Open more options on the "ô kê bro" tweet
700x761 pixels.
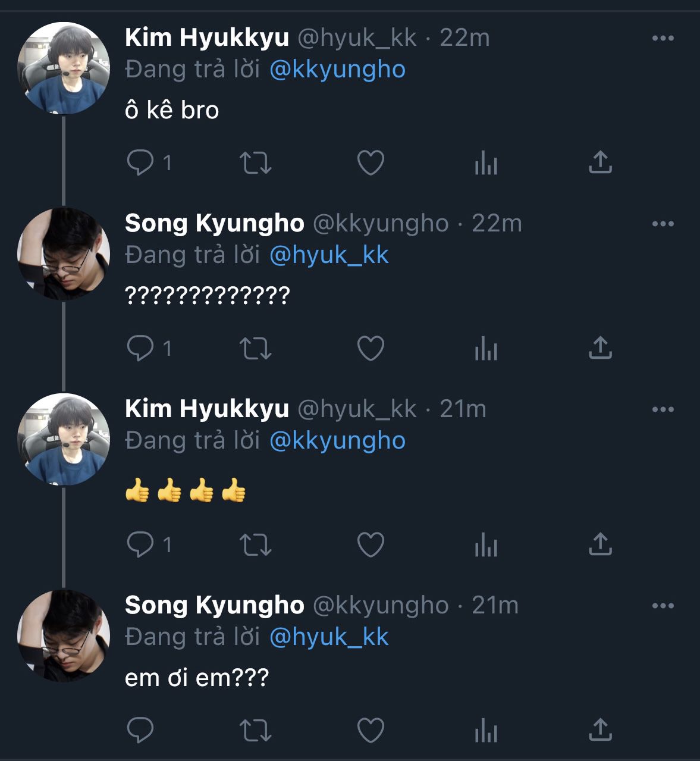click(x=663, y=38)
